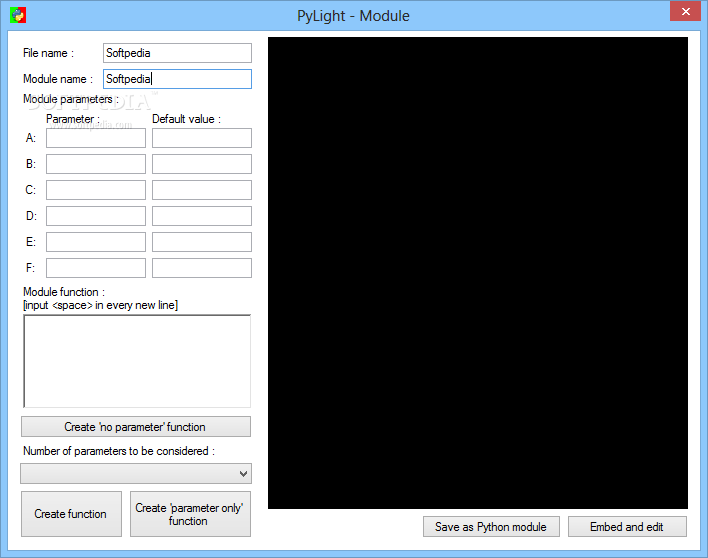The width and height of the screenshot is (708, 558).
Task: Click the 'Default value :' column heading
Action: [x=186, y=119]
